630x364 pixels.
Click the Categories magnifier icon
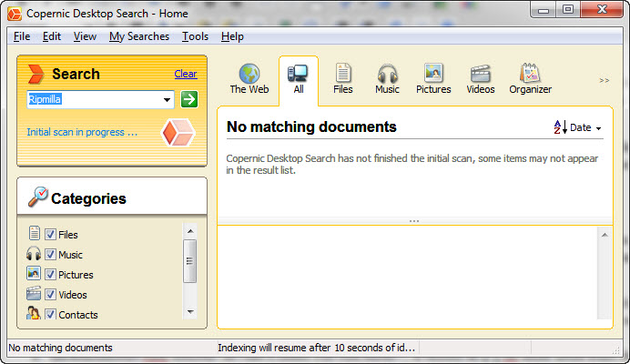[x=37, y=197]
